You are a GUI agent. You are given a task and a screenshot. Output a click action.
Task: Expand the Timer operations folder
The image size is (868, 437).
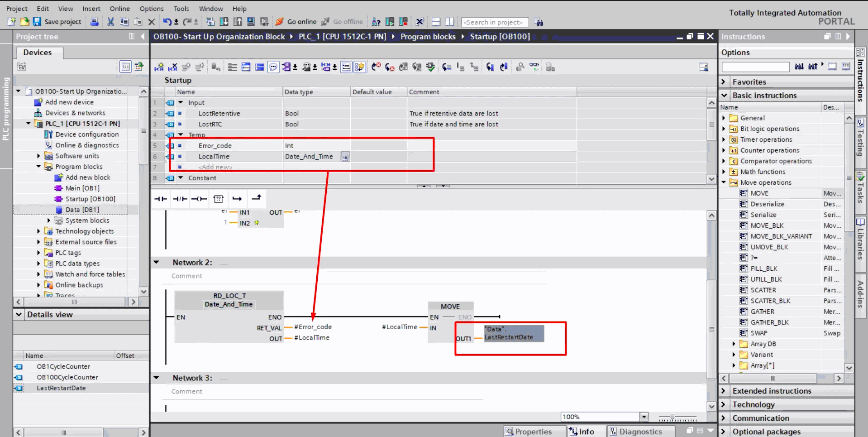(724, 139)
